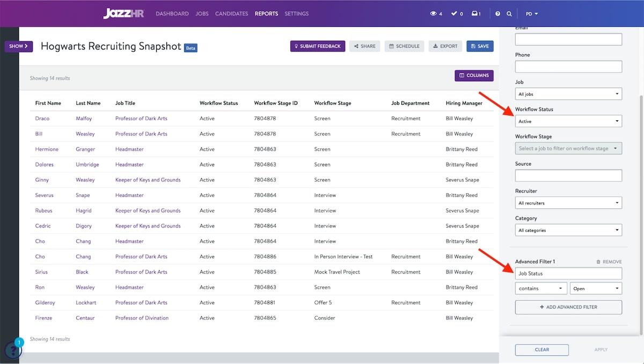This screenshot has height=364, width=644.
Task: Expand the Recruiter dropdown
Action: point(568,203)
